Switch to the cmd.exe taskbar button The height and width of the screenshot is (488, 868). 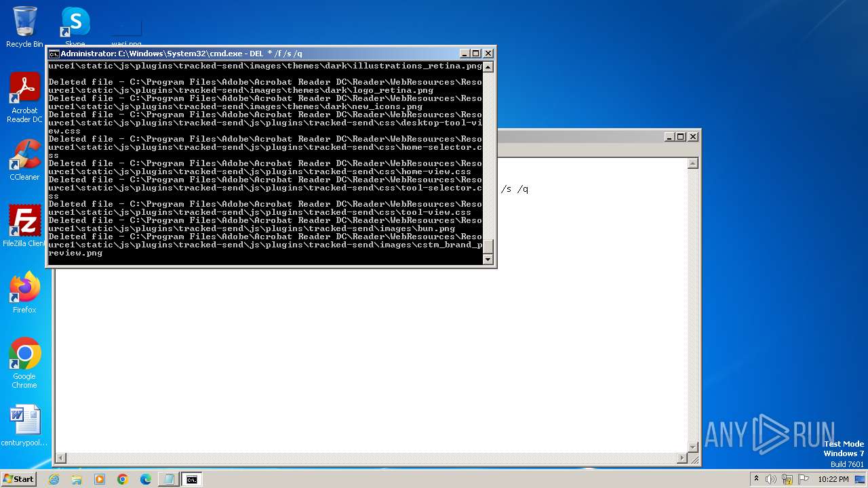[192, 479]
